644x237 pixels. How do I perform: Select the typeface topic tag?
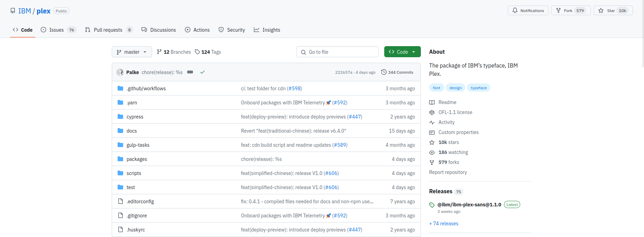click(x=479, y=88)
